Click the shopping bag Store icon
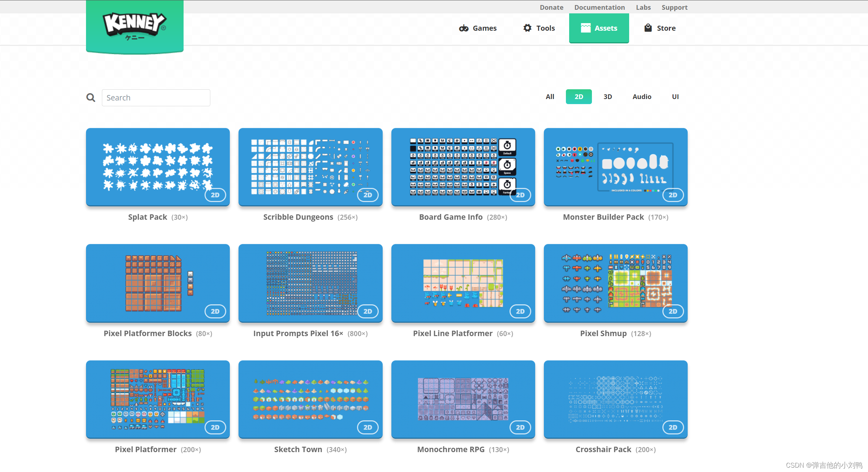Screen dimensions: 868x472 pos(648,28)
